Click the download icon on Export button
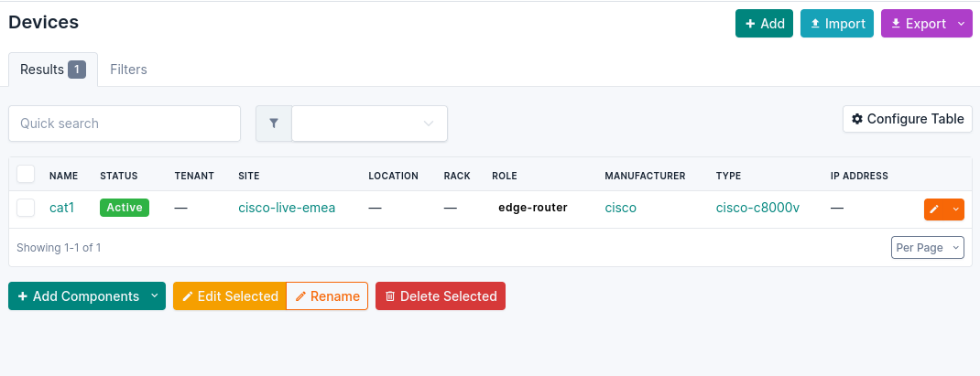This screenshot has width=980, height=376. [896, 24]
